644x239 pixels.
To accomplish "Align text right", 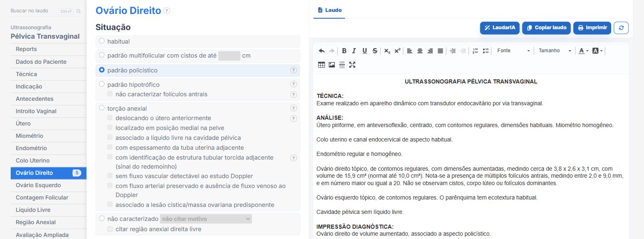I will (430, 51).
